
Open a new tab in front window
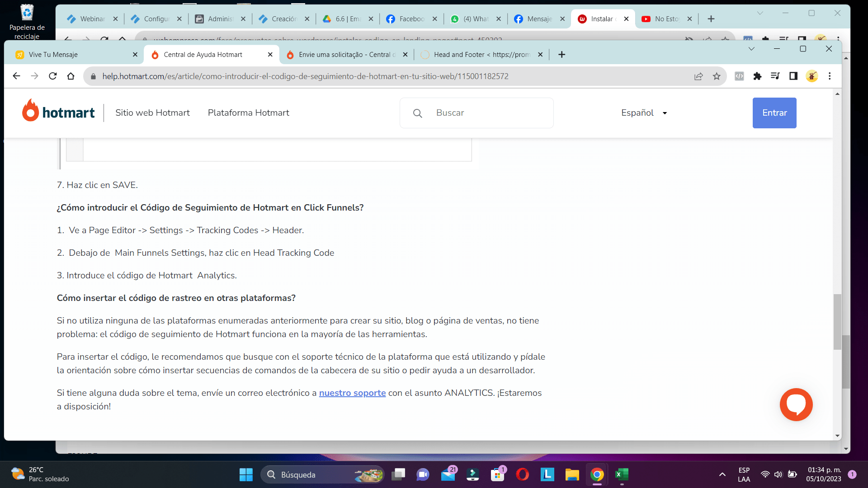[561, 54]
